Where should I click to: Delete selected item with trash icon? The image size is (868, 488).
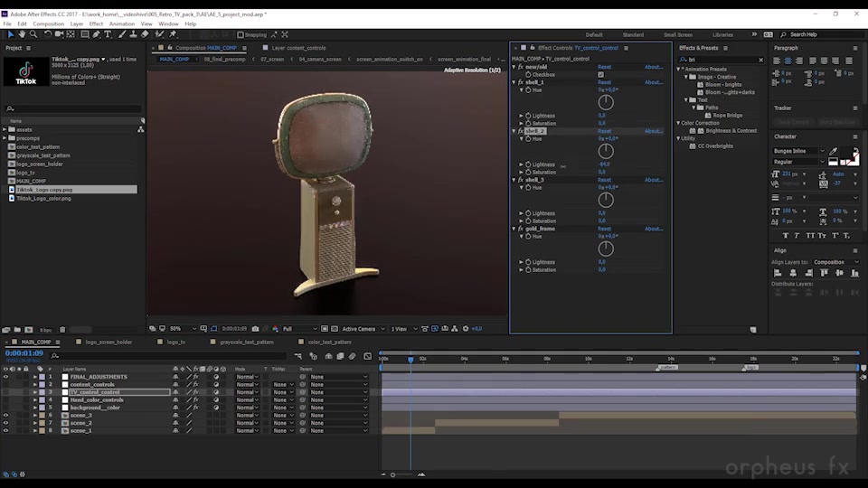(62, 330)
